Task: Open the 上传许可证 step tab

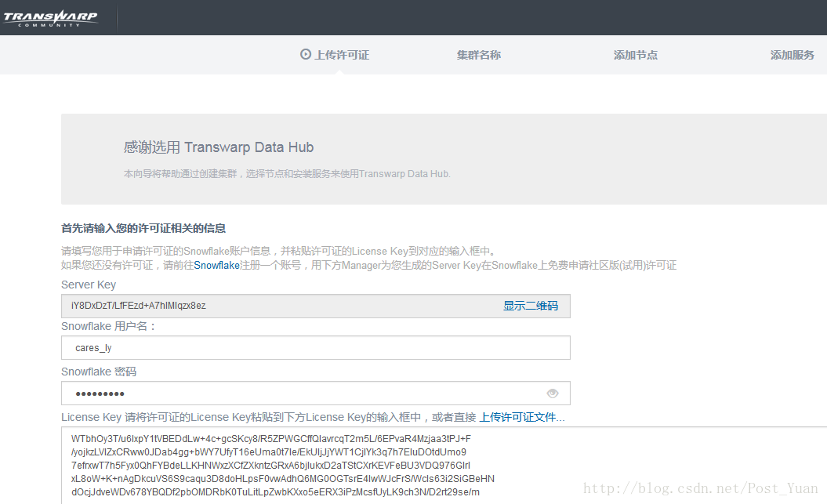Action: pos(335,55)
